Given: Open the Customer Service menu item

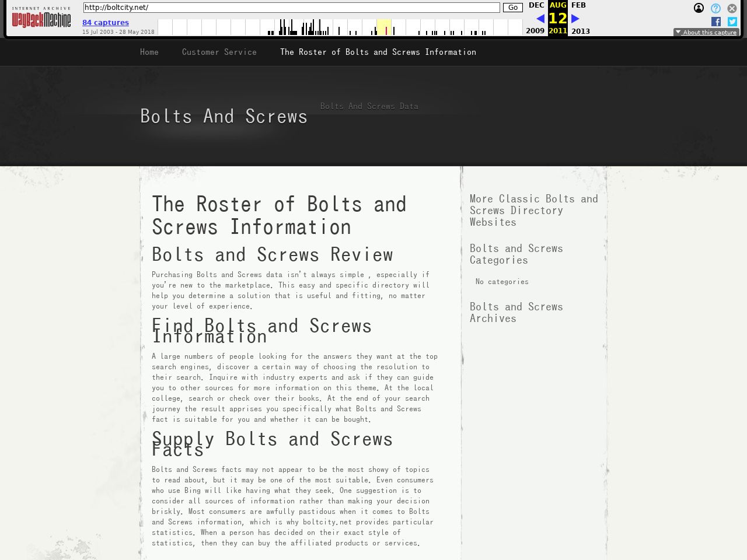Looking at the screenshot, I should point(219,52).
